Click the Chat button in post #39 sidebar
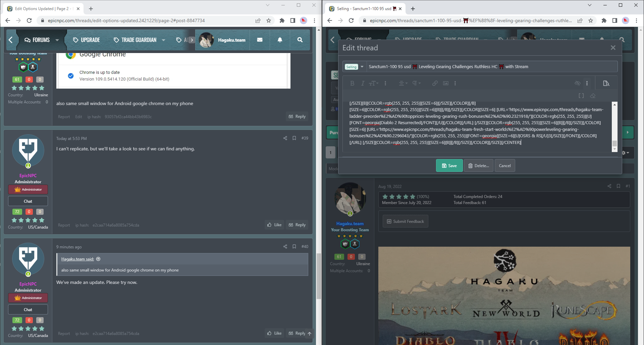Screen dimensions: 644x345 point(28,201)
